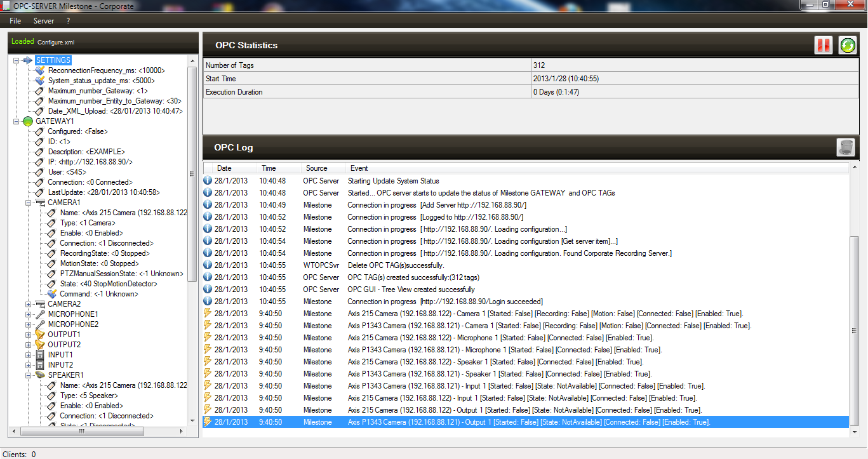Viewport: 868px width, 459px height.
Task: Click the tag icon beside System_status_update_ms
Action: pos(40,81)
